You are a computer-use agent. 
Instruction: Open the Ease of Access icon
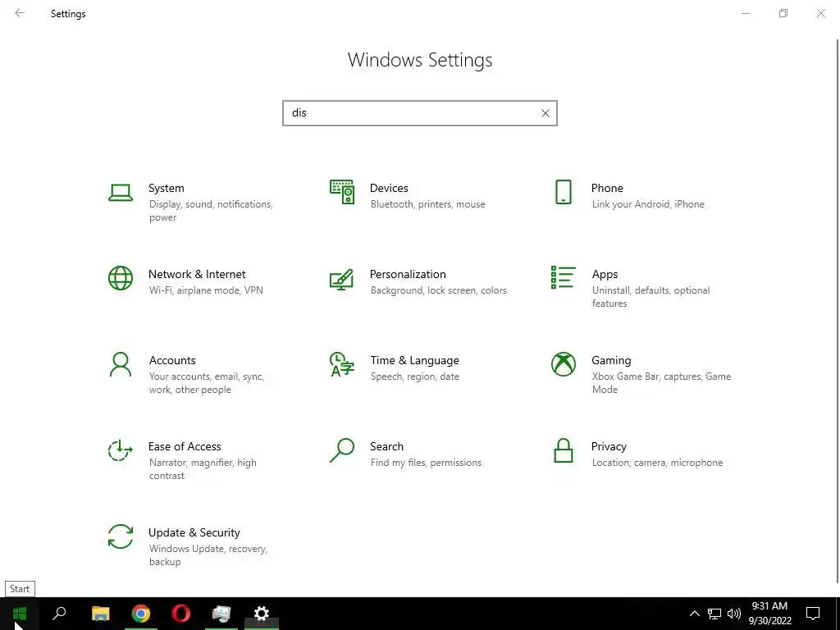pyautogui.click(x=121, y=450)
